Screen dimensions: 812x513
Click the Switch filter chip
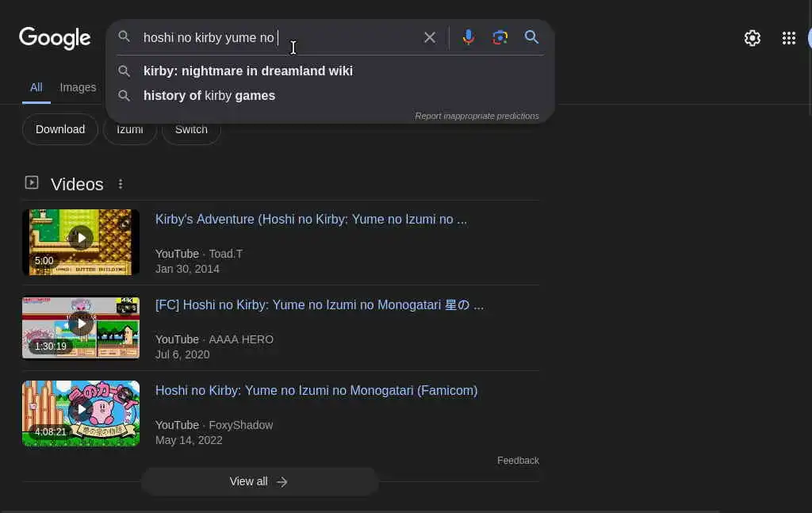pos(191,129)
